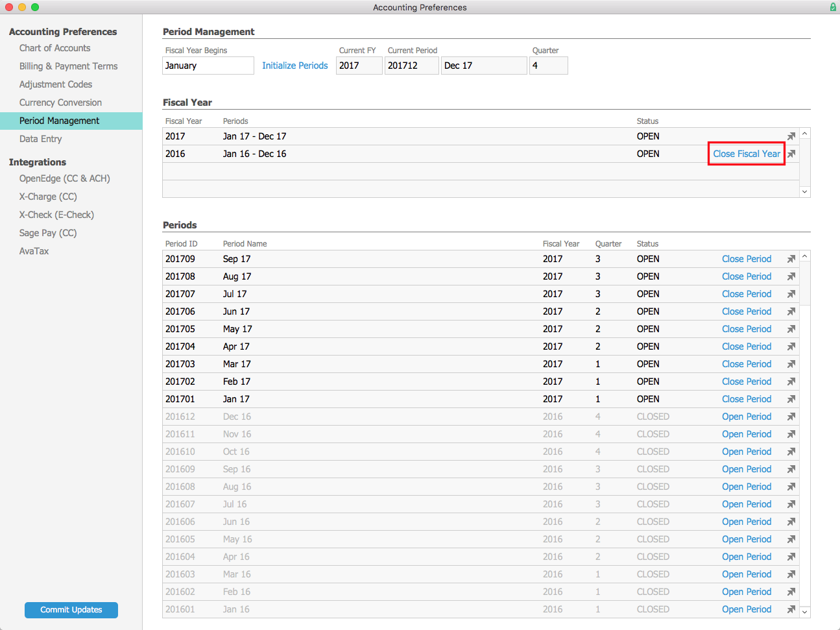Select the 'Jan 17 - Dec 17' periods cell
This screenshot has height=630, width=840.
coord(255,136)
